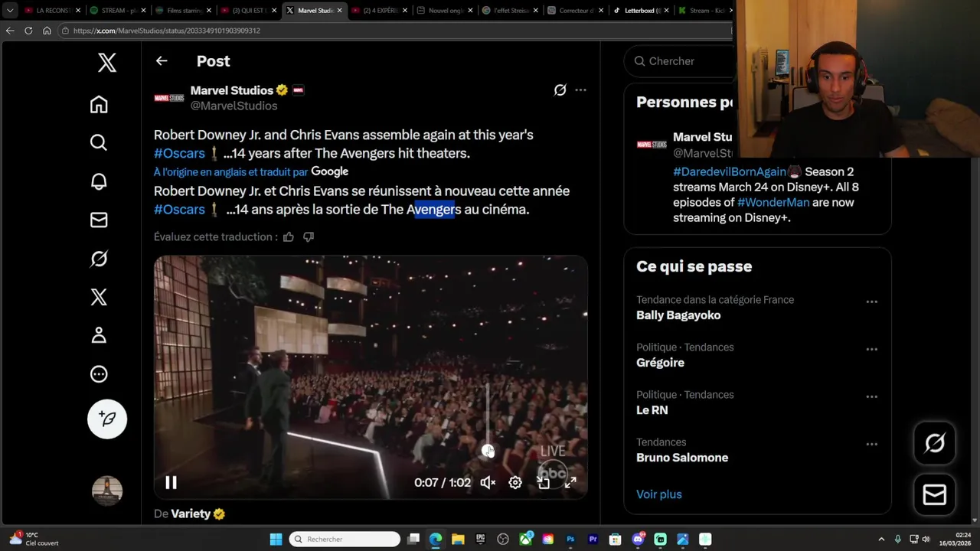The image size is (980, 551).
Task: Open the Grégoire trend
Action: pyautogui.click(x=660, y=363)
